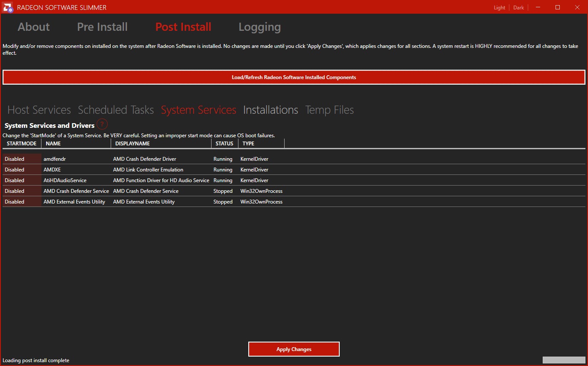588x366 pixels.
Task: Click 'AMD Crash Defender Driver' display name
Action: coord(144,159)
